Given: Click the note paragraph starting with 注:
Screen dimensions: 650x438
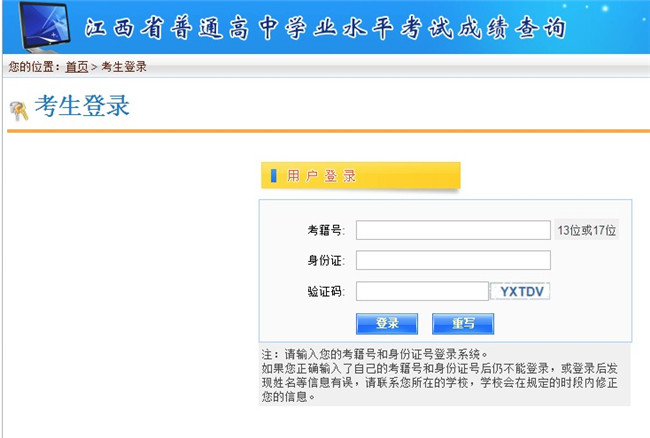Looking at the screenshot, I should point(444,375).
